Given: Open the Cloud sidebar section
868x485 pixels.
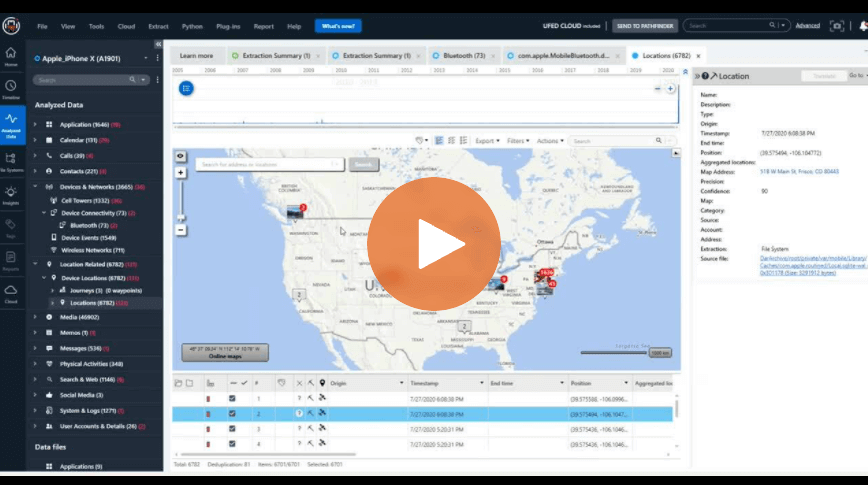Looking at the screenshot, I should [x=11, y=293].
